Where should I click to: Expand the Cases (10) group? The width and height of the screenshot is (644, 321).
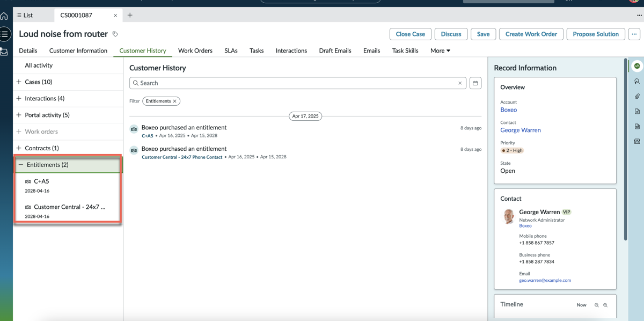[19, 82]
